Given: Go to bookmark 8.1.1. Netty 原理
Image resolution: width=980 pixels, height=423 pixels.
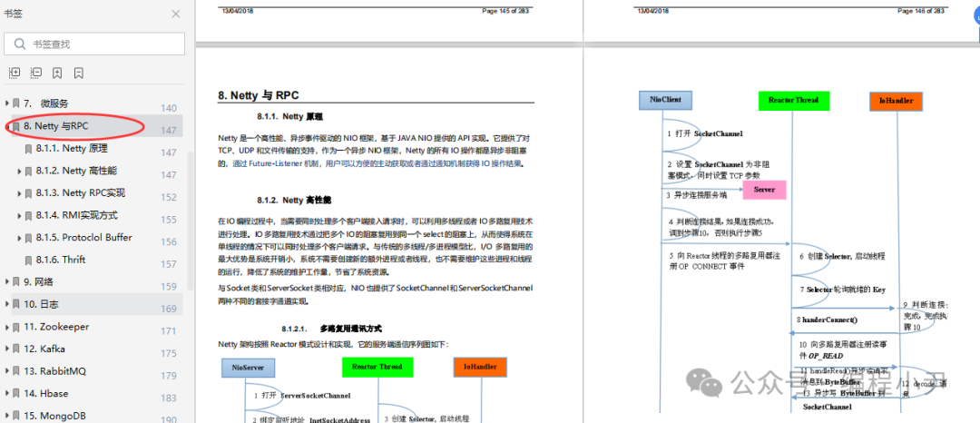Looking at the screenshot, I should coord(72,149).
